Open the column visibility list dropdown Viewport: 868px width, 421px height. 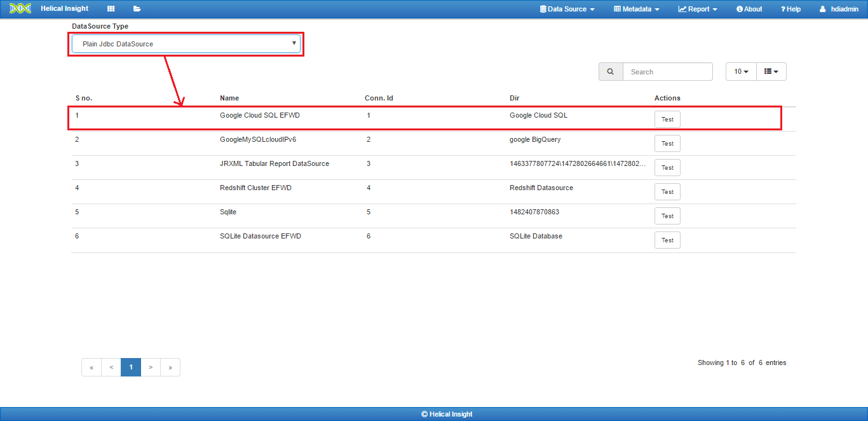tap(771, 72)
